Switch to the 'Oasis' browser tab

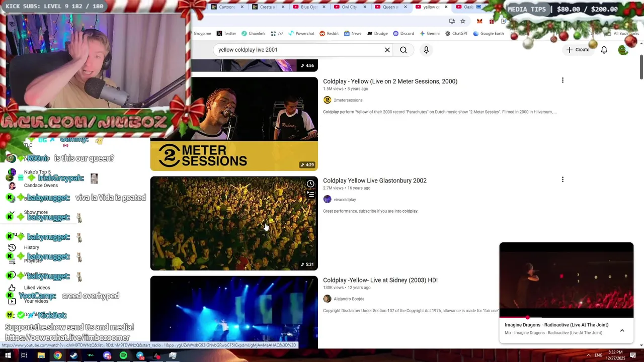click(x=468, y=7)
